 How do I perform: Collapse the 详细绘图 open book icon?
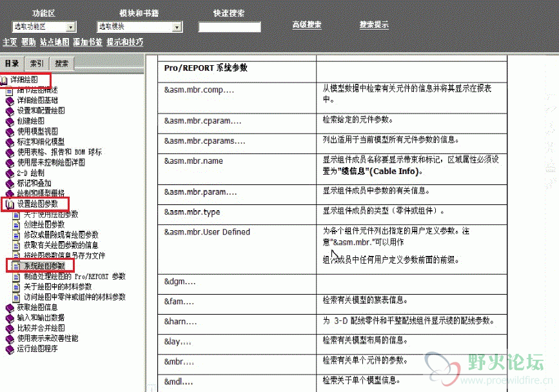tap(4, 80)
